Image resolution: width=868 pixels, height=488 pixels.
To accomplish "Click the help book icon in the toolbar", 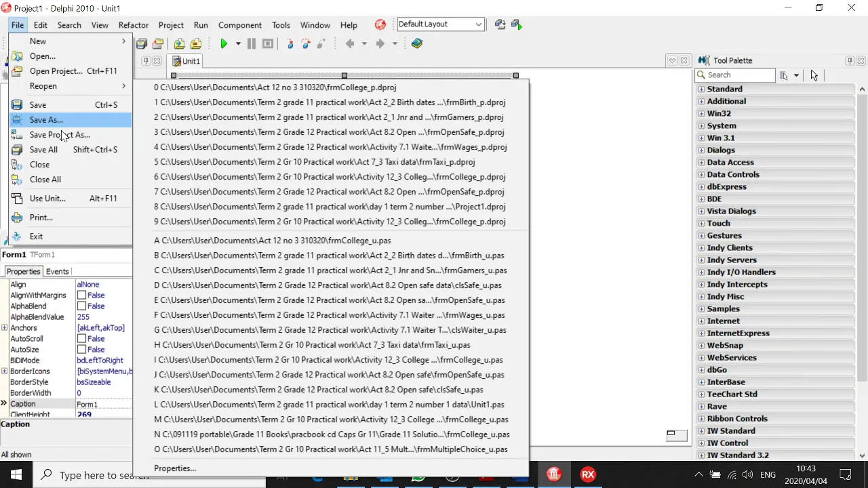I will (x=417, y=43).
